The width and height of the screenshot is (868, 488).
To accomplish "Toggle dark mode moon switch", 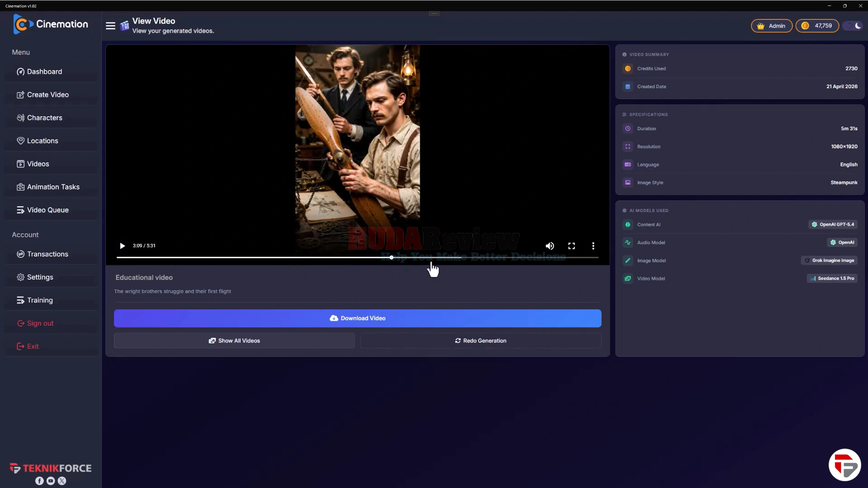I will point(853,26).
